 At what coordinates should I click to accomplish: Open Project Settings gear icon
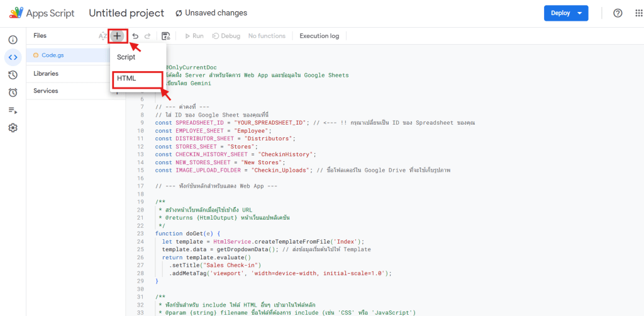tap(13, 128)
